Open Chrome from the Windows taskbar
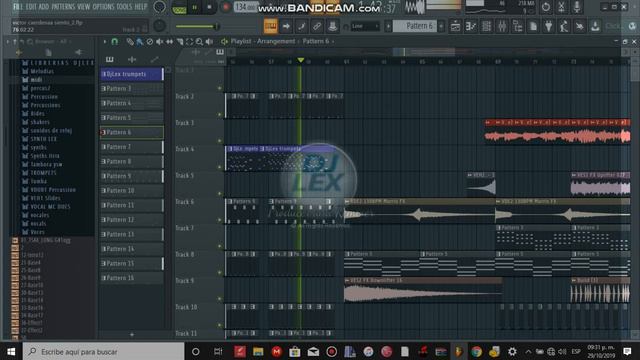This screenshot has height=360, width=640. (x=476, y=351)
